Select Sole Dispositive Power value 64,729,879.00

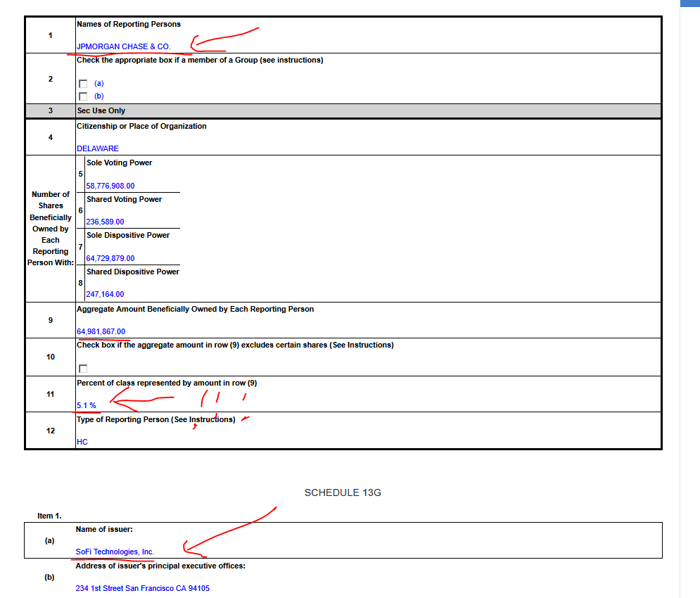point(110,258)
